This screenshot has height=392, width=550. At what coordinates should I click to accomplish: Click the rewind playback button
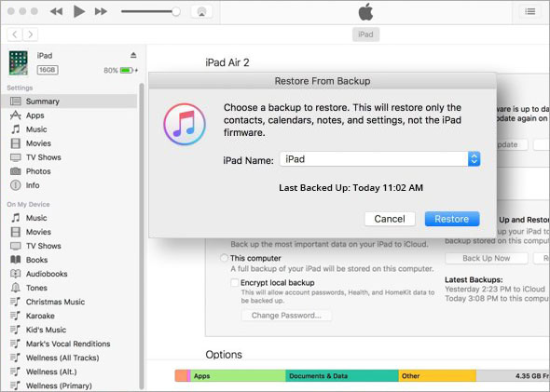pyautogui.click(x=56, y=11)
